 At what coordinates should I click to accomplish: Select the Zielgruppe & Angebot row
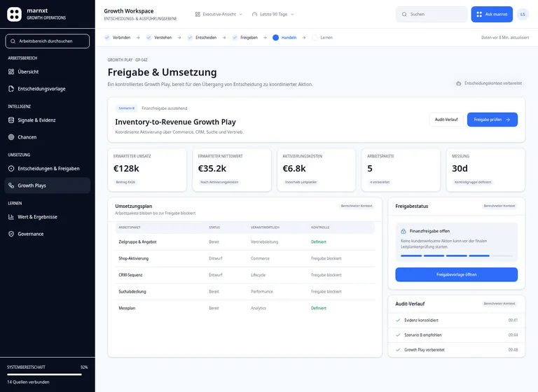[x=245, y=242]
